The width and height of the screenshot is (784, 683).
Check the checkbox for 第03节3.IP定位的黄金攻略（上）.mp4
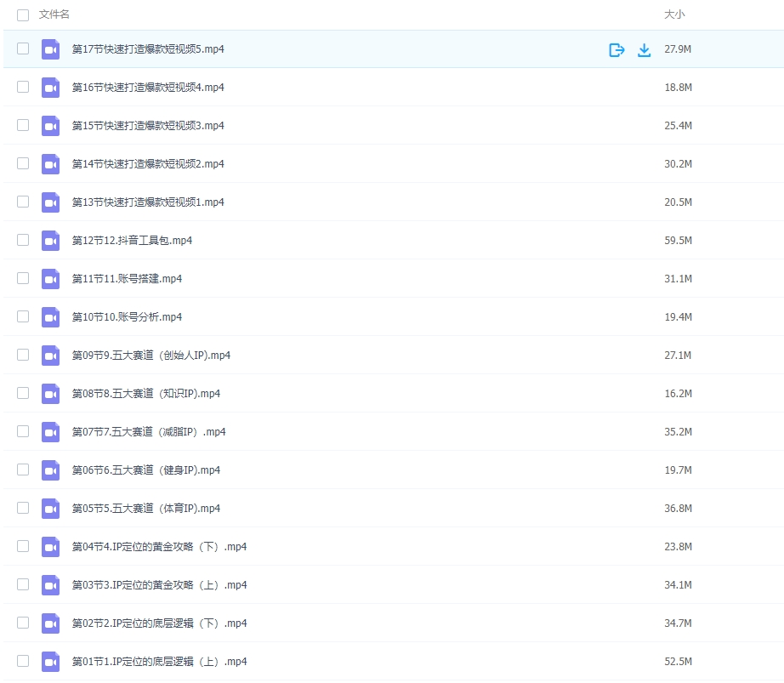click(x=23, y=584)
